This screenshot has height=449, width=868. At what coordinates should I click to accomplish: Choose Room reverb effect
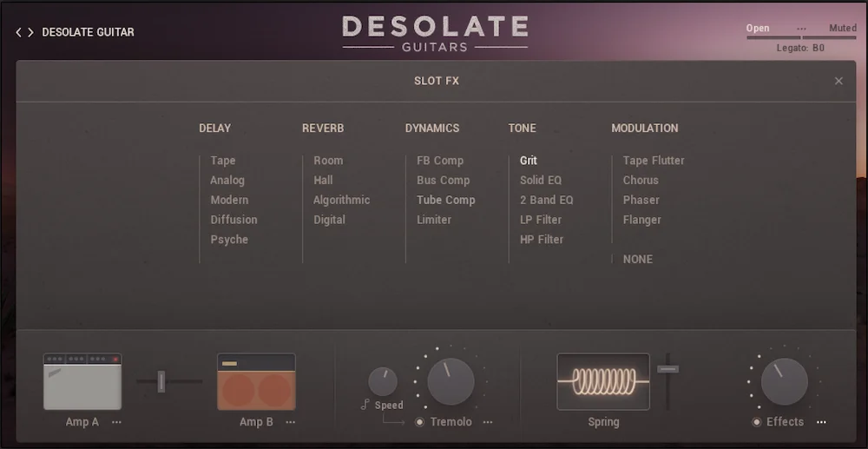(328, 161)
